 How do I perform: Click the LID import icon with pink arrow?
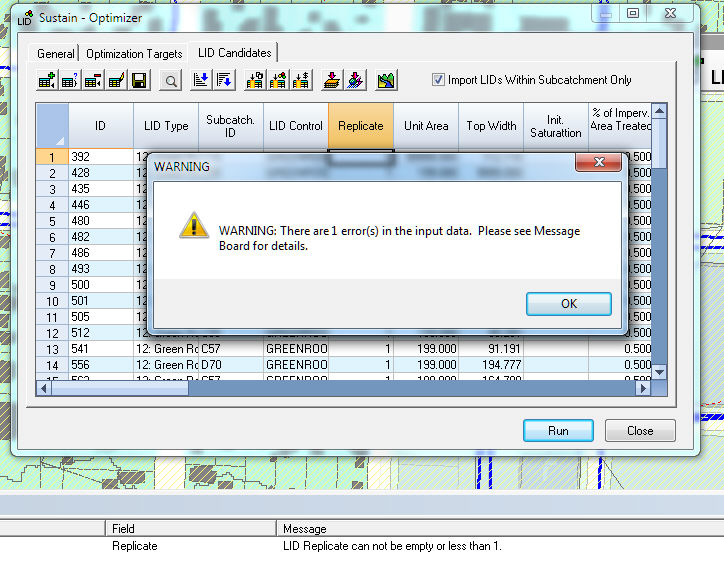[x=356, y=81]
